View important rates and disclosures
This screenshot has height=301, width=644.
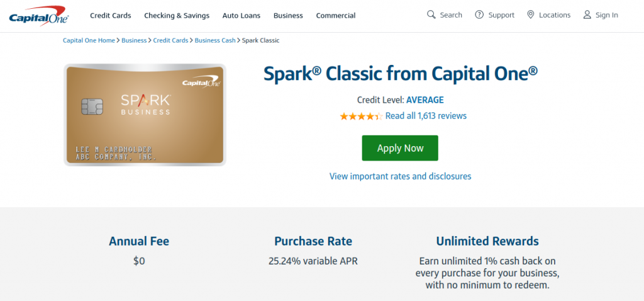(x=400, y=176)
